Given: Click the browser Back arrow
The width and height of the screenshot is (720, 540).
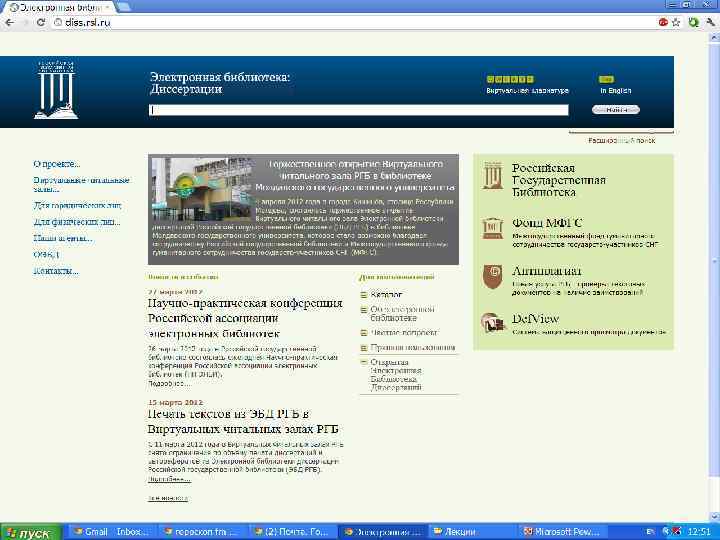Looking at the screenshot, I should click(x=10, y=22).
